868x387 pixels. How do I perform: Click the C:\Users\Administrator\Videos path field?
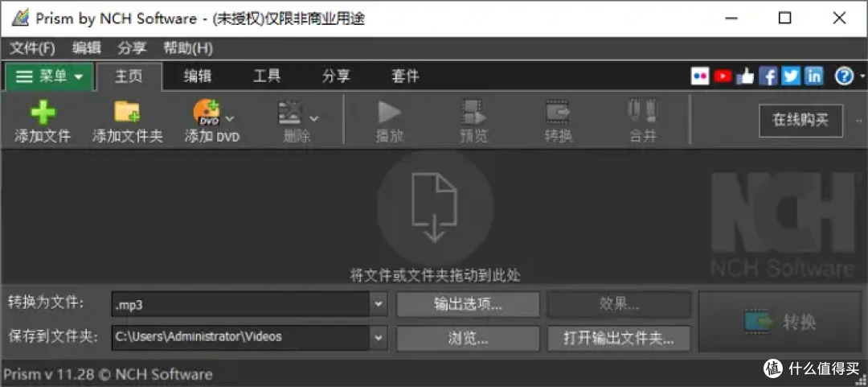(x=241, y=338)
